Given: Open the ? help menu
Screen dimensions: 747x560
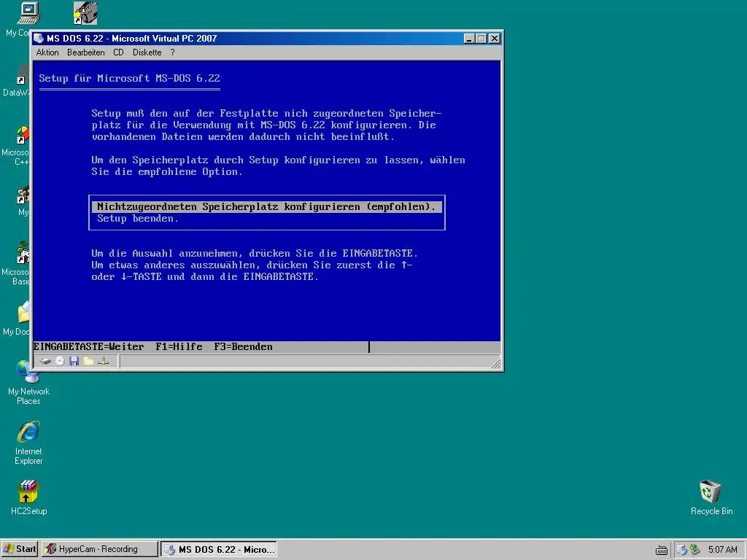Looking at the screenshot, I should [x=172, y=52].
